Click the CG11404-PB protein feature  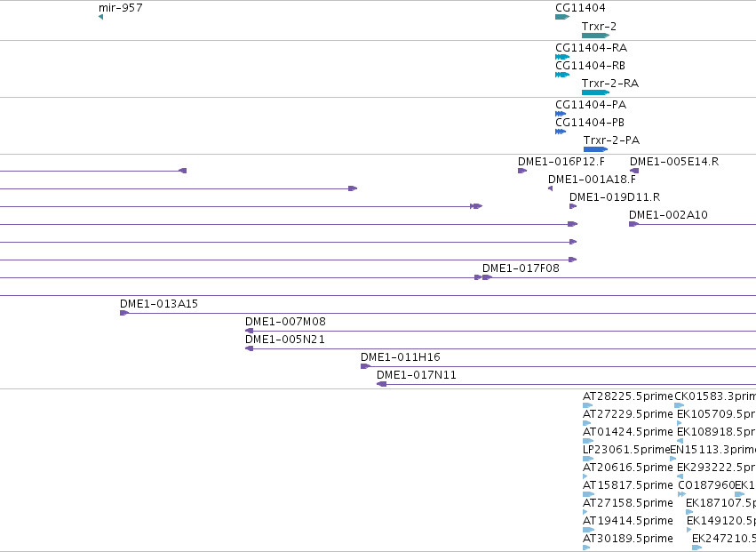[x=561, y=132]
